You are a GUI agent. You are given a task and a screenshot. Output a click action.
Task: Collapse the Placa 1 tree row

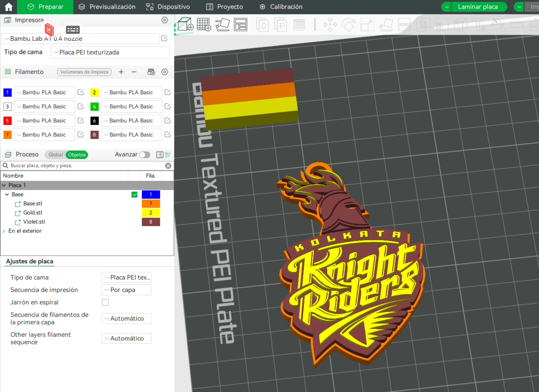(4, 185)
